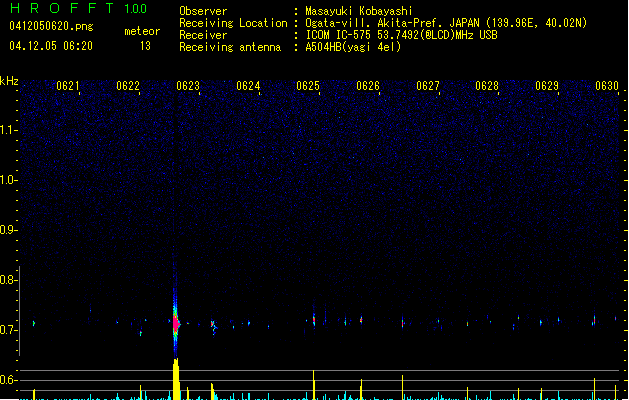629x400 pixels.
Task: Click the tall yellow intensity bar below the 0623 echo
Action: 176,379
